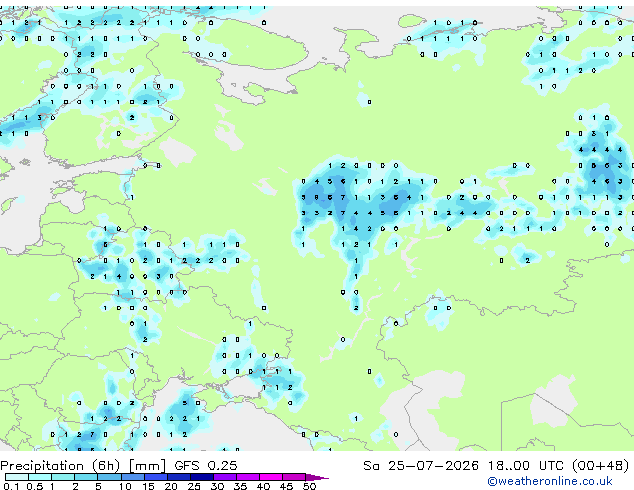The height and width of the screenshot is (490, 634).
Task: Click the 'Precipitation (6h) [mm]' title text
Action: tap(83, 466)
